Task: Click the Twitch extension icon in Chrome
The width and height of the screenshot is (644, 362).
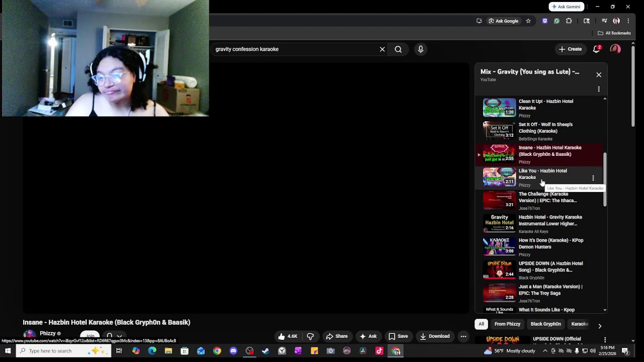Action: click(545, 21)
